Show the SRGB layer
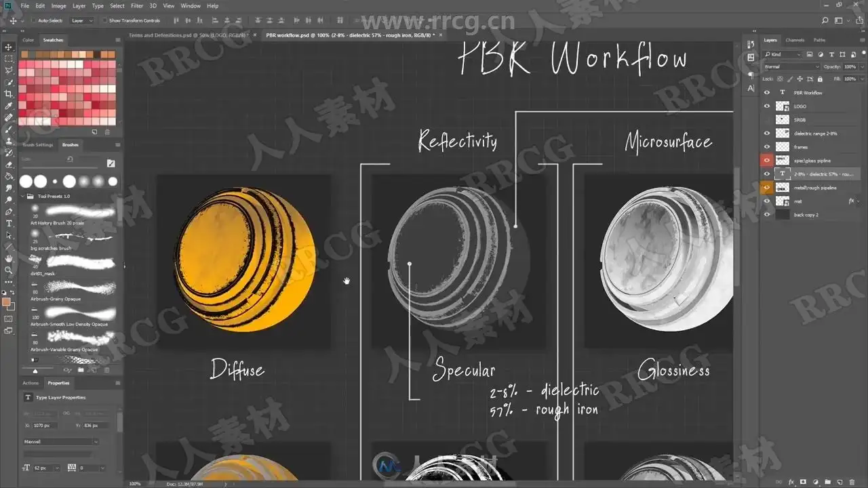 coord(767,120)
